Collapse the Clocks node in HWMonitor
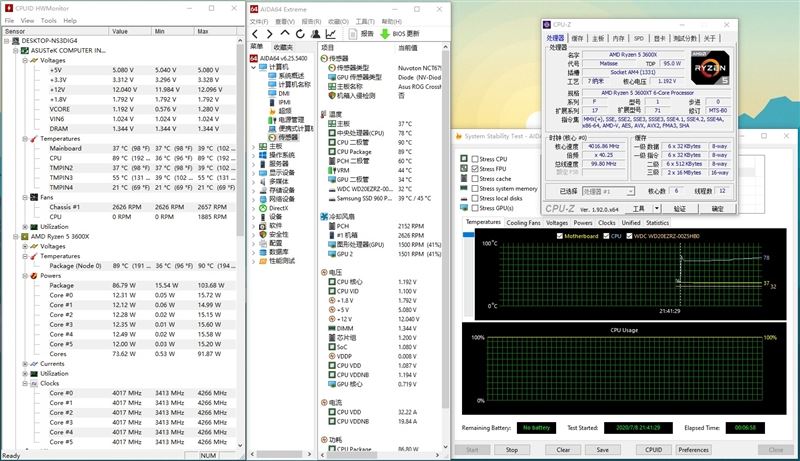This screenshot has width=800, height=461. (25, 383)
